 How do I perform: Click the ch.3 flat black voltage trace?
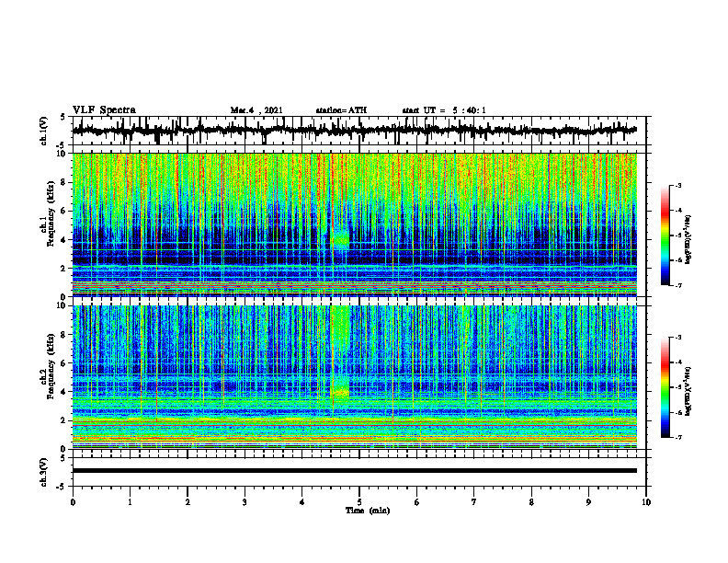click(354, 471)
